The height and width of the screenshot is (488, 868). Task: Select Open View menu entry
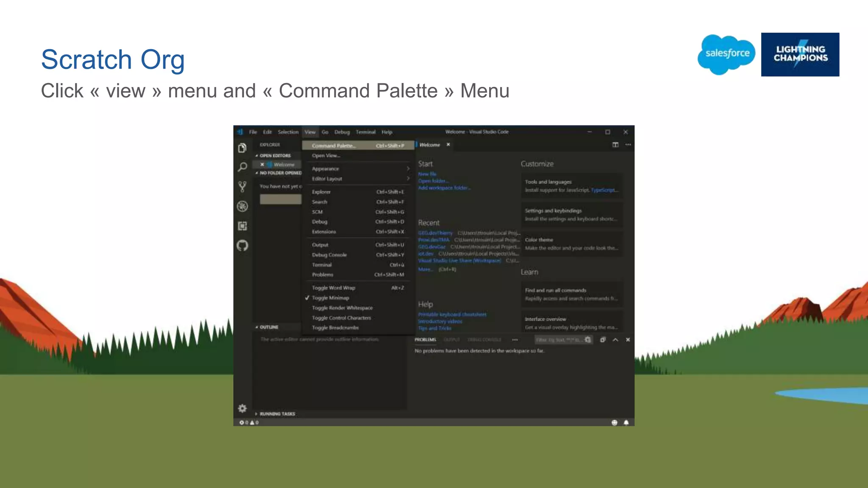pos(358,155)
